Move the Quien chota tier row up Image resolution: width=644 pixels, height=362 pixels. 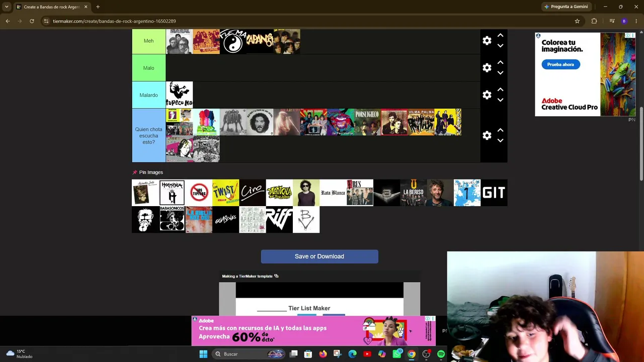(x=500, y=130)
